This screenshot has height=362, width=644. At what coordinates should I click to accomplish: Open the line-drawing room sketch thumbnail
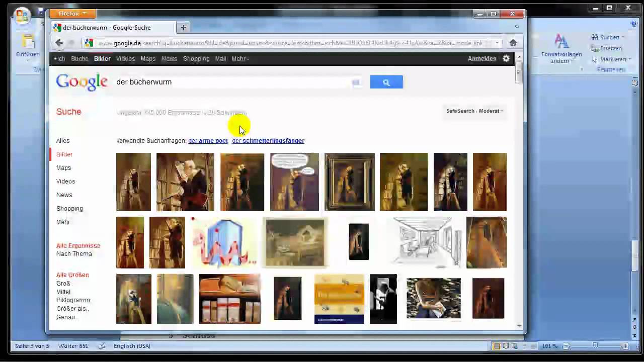(427, 242)
